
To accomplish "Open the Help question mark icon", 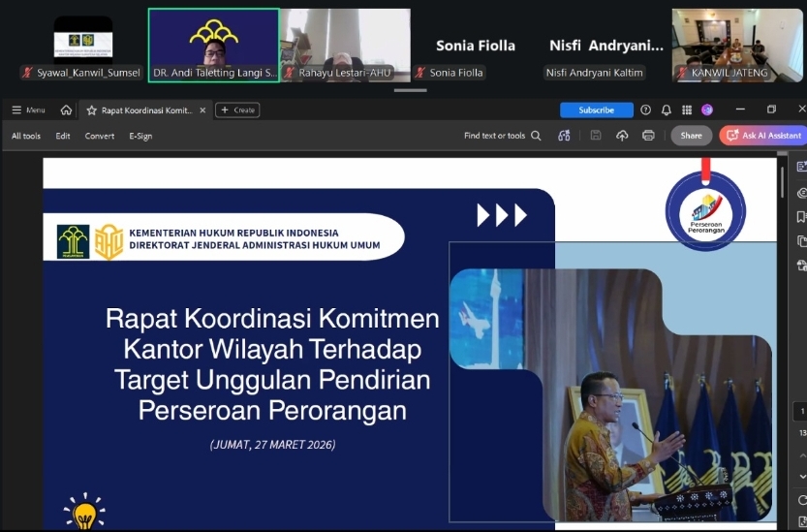I will coord(645,110).
